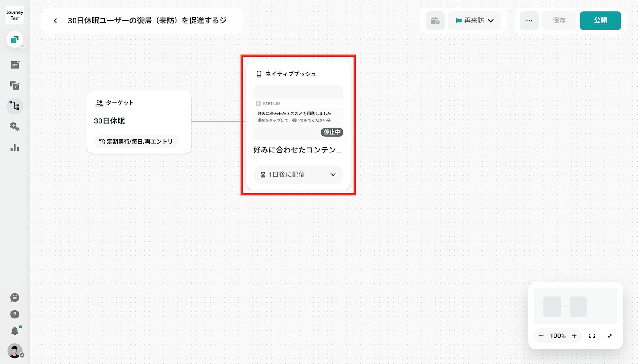
Task: Open the calendar schedule icon
Action: click(435, 21)
